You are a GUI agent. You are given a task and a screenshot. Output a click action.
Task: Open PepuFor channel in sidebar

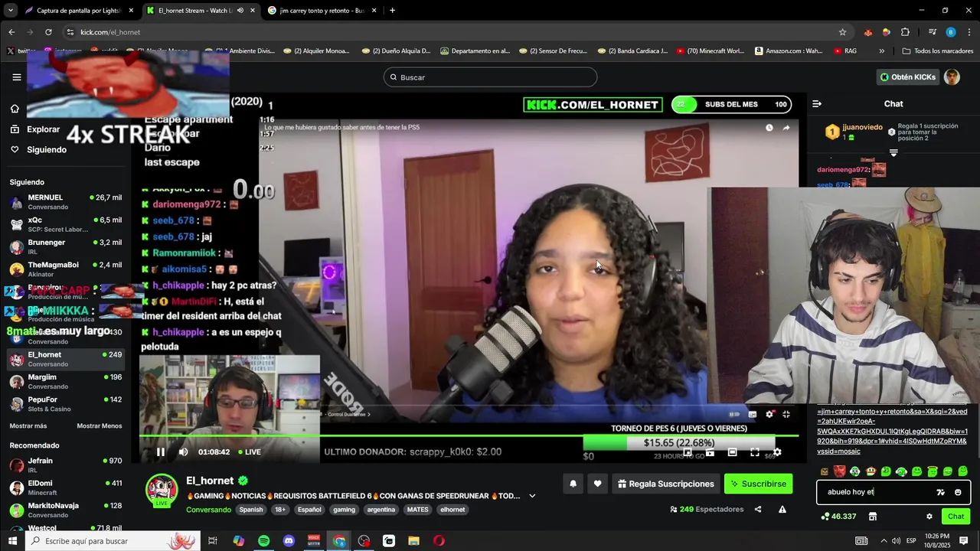pyautogui.click(x=65, y=404)
